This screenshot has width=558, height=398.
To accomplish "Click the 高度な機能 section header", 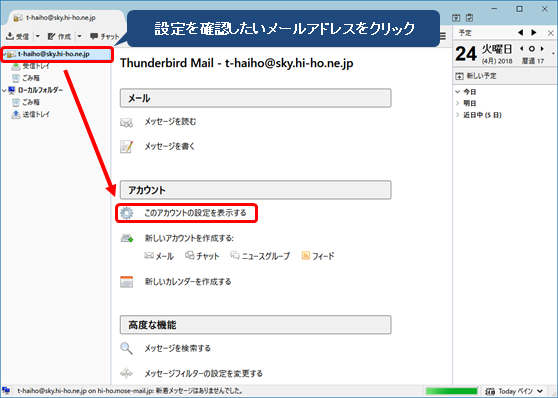I will click(256, 325).
